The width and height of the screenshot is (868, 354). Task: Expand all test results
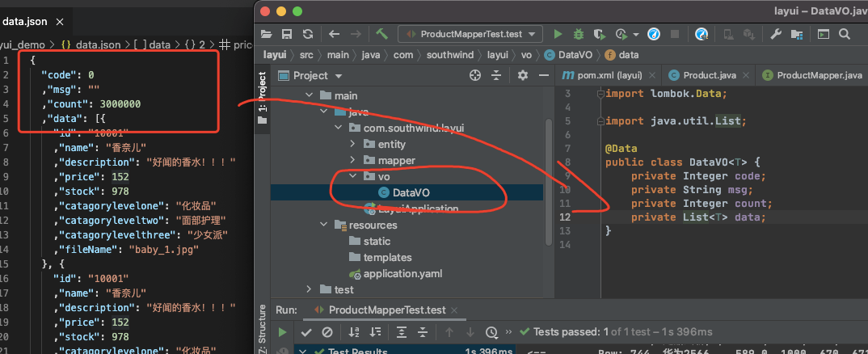coord(402,332)
